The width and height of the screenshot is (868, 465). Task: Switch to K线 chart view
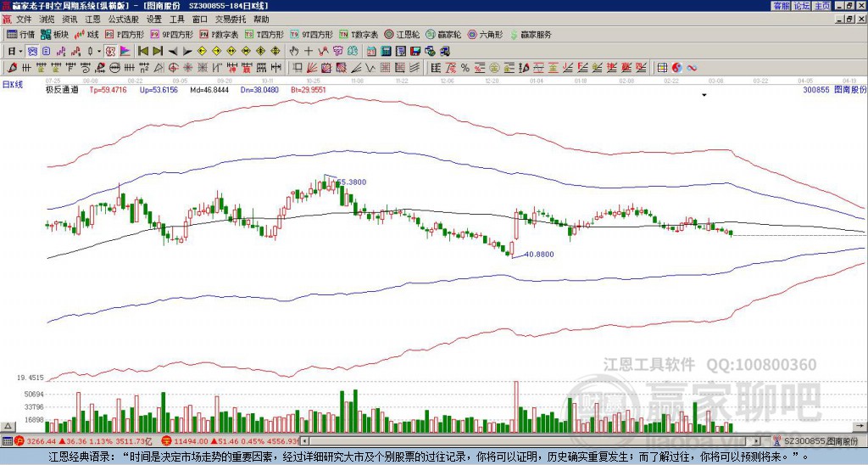(x=86, y=34)
